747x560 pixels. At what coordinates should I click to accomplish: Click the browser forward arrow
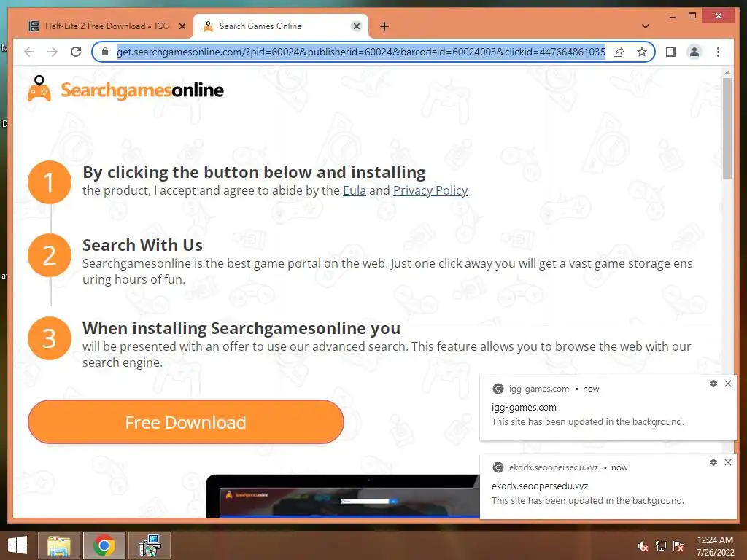pos(53,52)
